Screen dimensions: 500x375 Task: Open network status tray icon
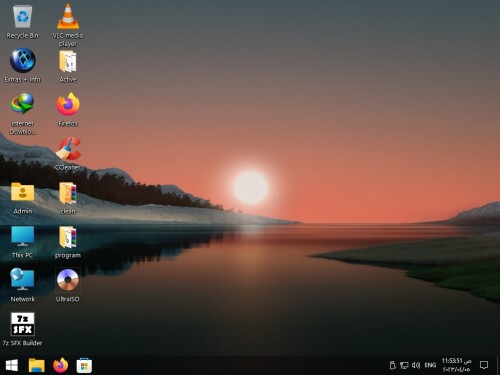(x=404, y=365)
